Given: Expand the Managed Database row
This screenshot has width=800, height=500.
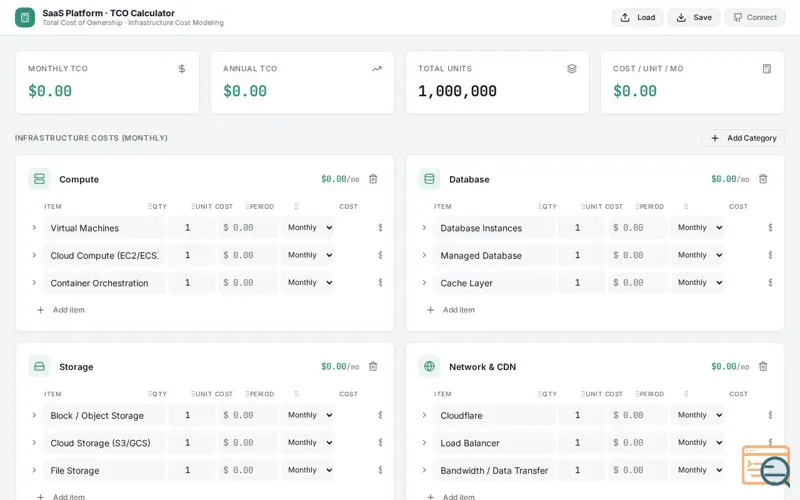Looking at the screenshot, I should click(x=424, y=255).
